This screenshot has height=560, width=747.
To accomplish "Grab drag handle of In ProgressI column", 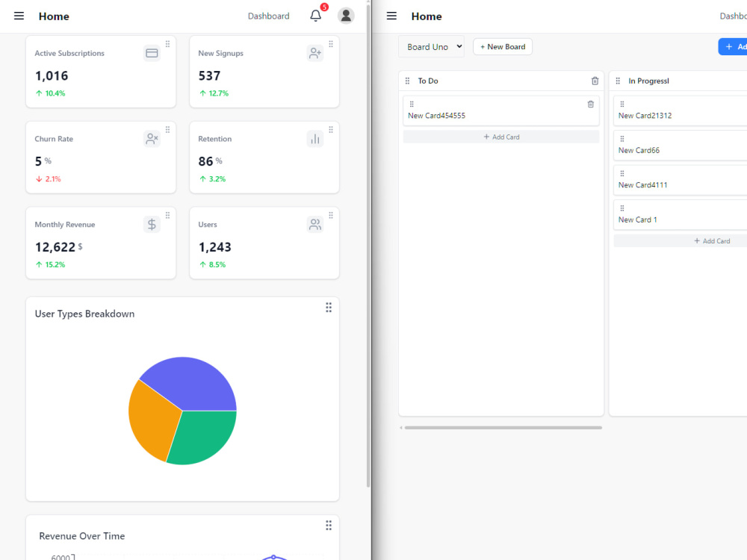I will (x=618, y=81).
